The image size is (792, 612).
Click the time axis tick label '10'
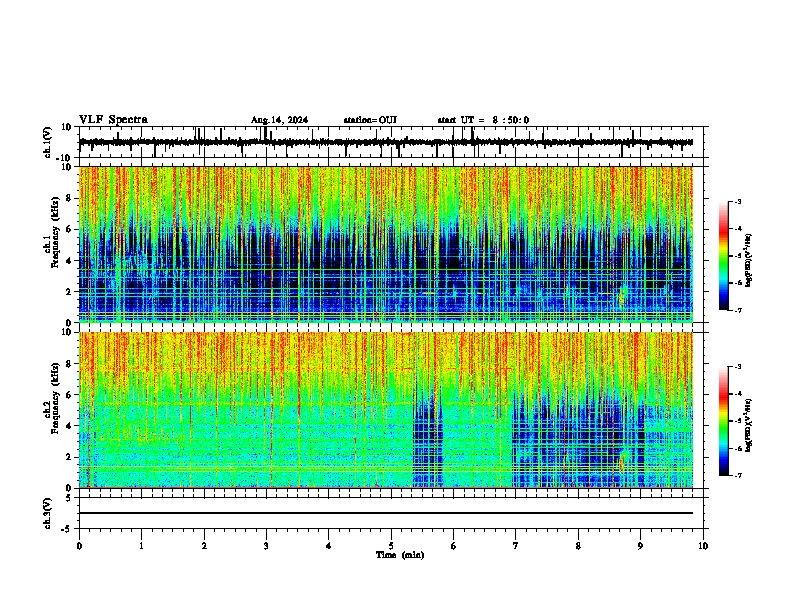(703, 546)
